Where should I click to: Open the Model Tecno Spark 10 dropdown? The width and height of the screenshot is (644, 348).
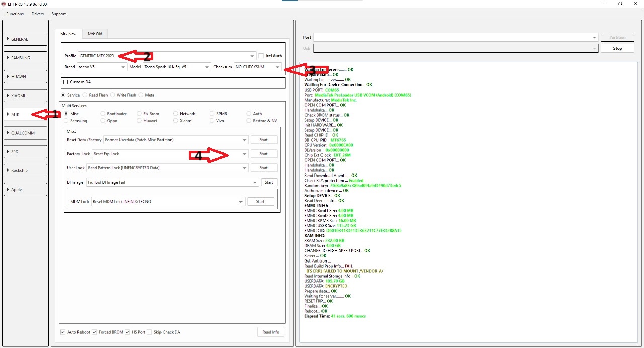click(x=177, y=67)
